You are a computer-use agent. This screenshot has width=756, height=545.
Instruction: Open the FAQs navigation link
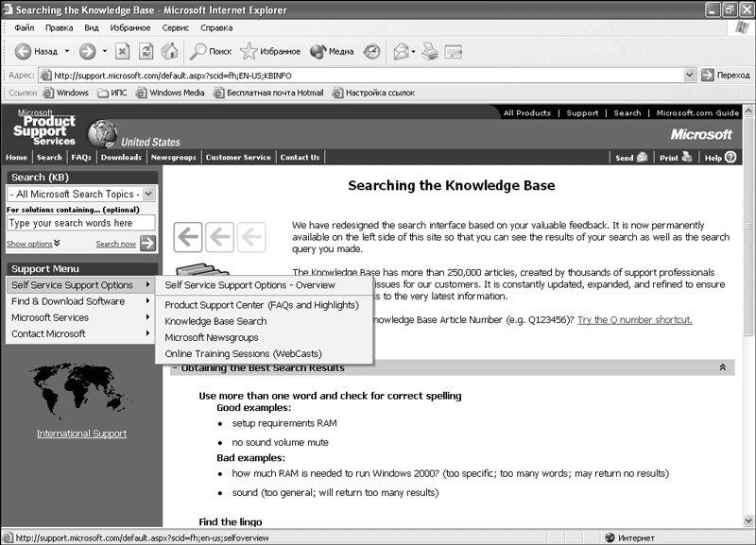click(81, 158)
